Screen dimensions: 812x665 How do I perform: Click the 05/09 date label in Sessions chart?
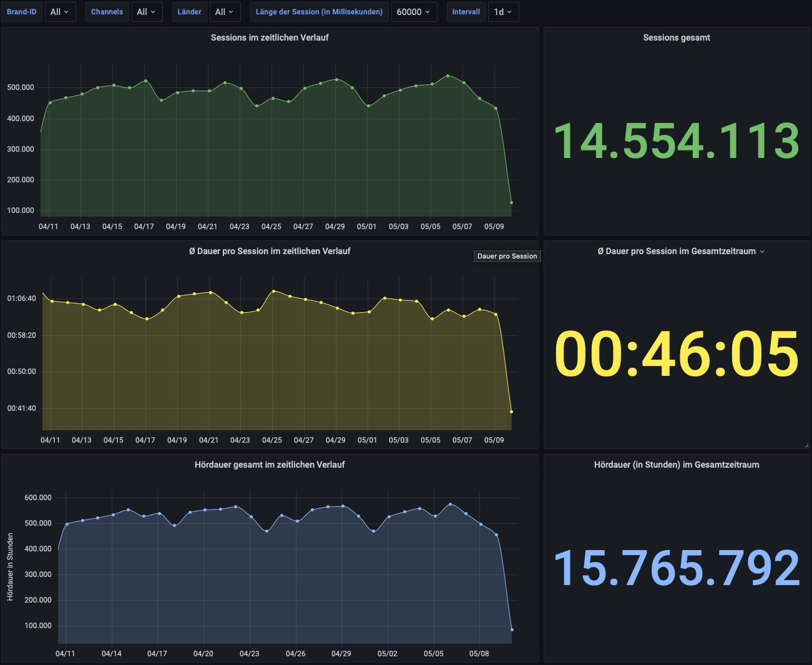click(x=494, y=227)
